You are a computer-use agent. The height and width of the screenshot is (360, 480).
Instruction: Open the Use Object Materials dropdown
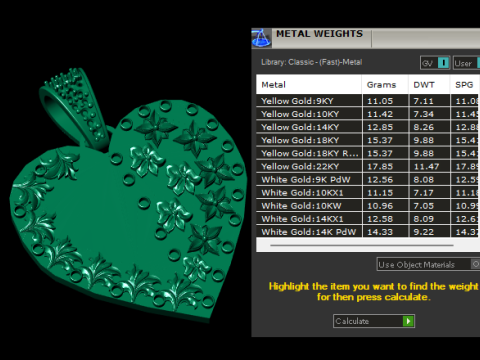point(428,264)
